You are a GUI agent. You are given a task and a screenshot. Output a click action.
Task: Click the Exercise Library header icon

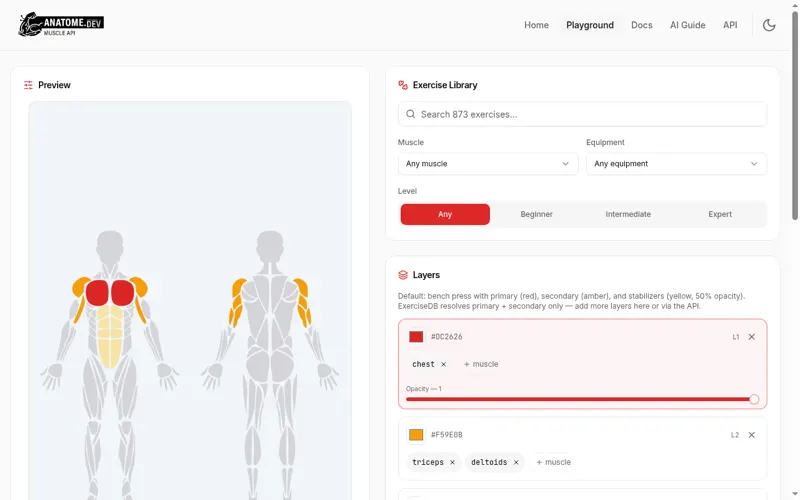[403, 85]
